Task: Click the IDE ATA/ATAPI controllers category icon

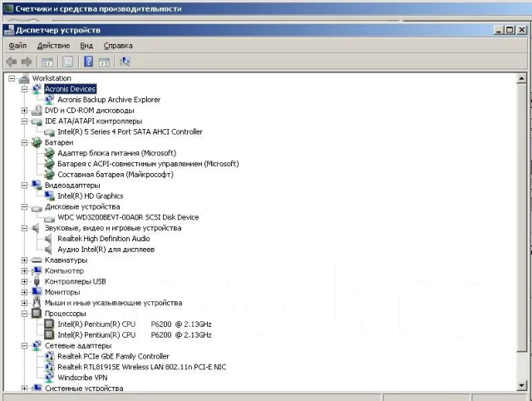Action: click(37, 121)
